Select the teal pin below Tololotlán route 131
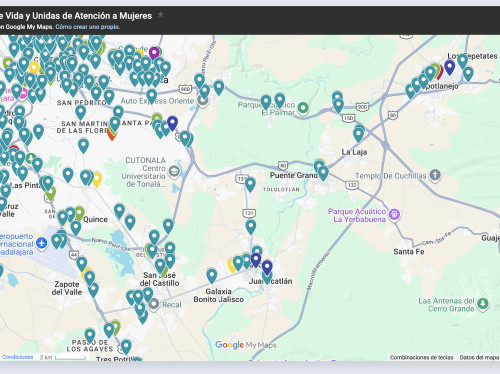This screenshot has width=500, height=374. [x=251, y=227]
